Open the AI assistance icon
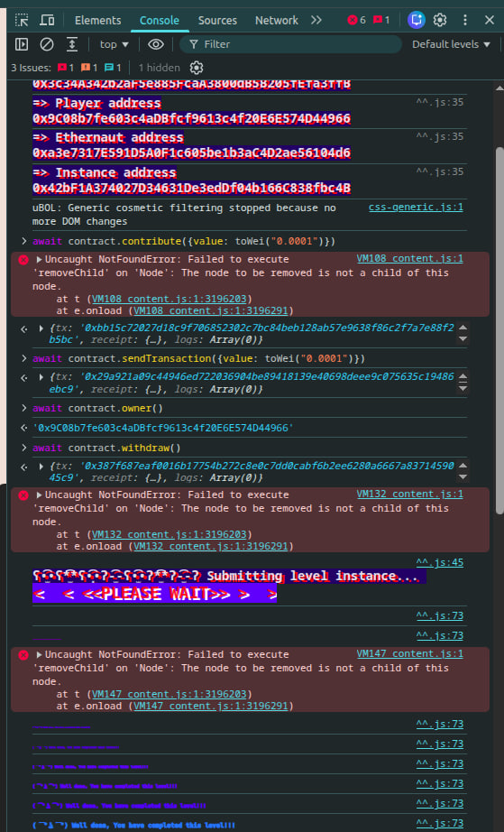 (417, 20)
